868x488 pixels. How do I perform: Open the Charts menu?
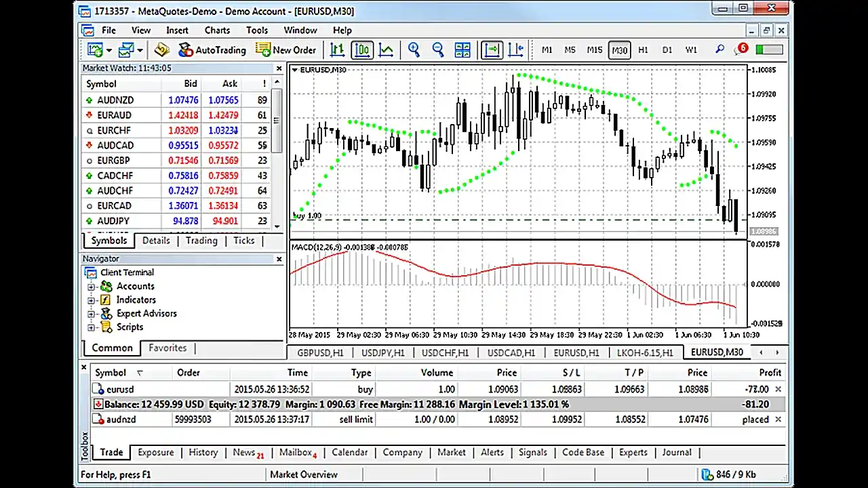217,30
